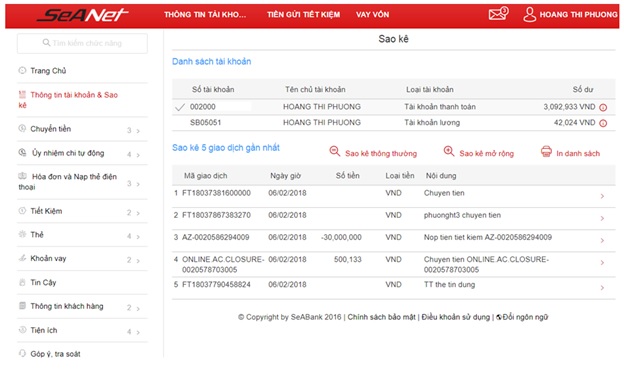Open details arrow for AZ-0020586294009 transaction
The width and height of the screenshot is (624, 387).
coord(602,240)
